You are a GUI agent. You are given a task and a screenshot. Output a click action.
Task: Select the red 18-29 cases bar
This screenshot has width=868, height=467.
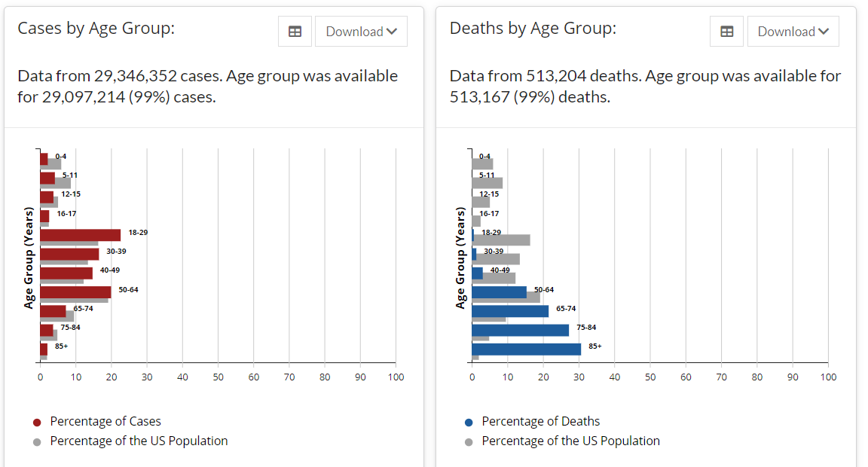click(81, 235)
